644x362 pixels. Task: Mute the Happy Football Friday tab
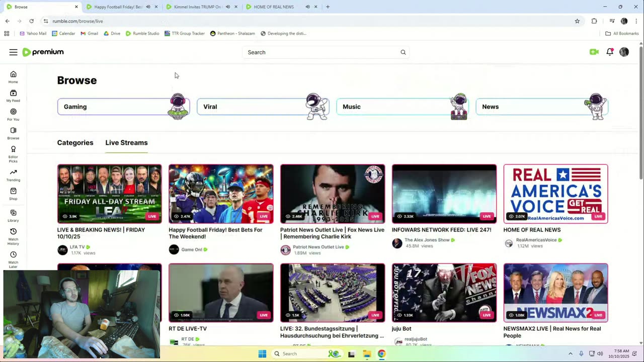pyautogui.click(x=148, y=7)
